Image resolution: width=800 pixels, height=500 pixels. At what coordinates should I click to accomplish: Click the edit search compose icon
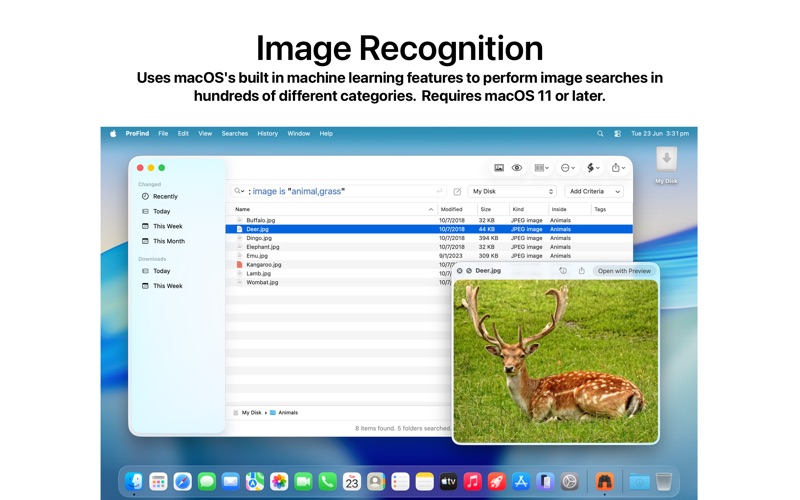[x=457, y=192]
